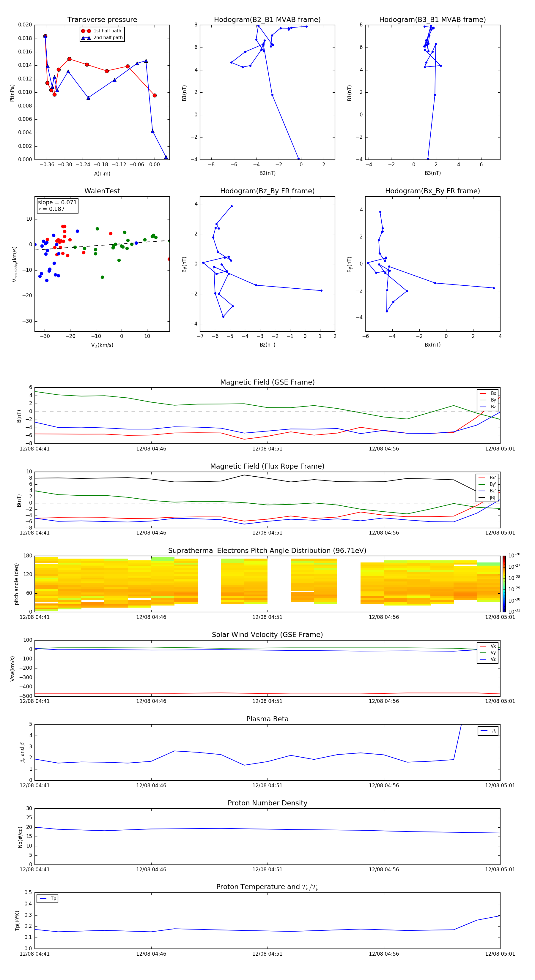The image size is (535, 980).
Task: Select the Vy legend entry
Action: click(488, 652)
